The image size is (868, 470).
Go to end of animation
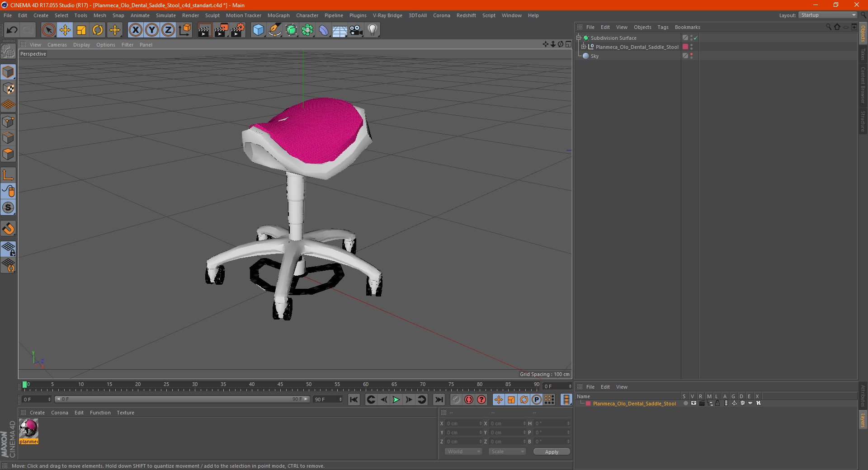click(x=439, y=399)
